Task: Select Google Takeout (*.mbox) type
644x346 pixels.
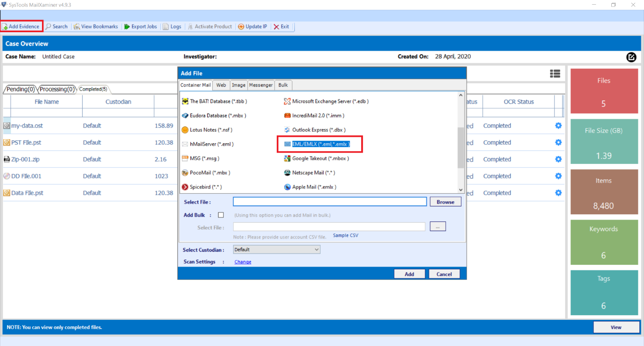Action: [x=316, y=158]
